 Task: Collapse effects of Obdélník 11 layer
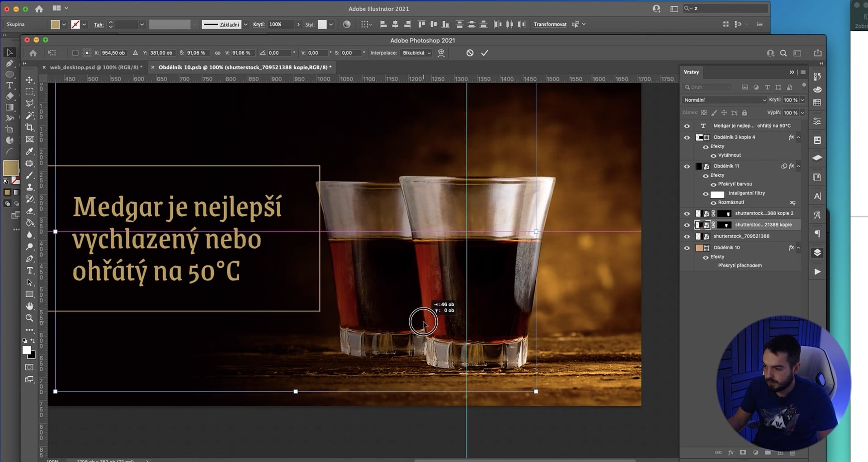[x=798, y=166]
